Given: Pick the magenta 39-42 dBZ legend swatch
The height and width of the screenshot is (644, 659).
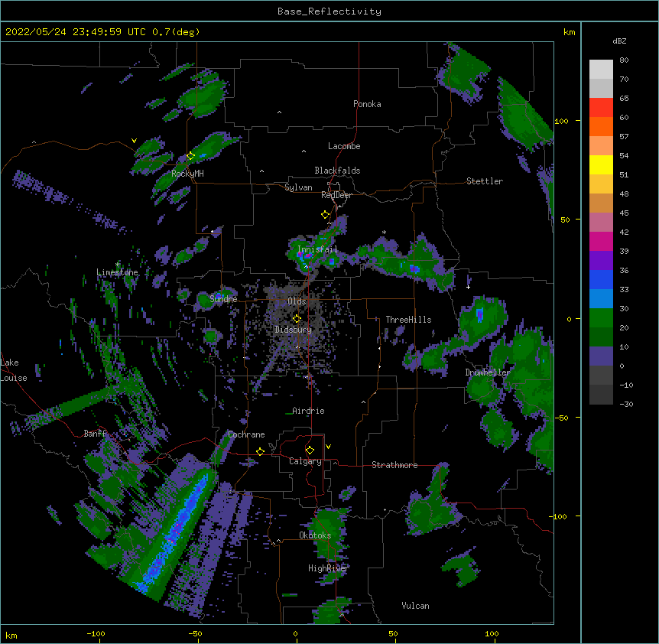Looking at the screenshot, I should 601,241.
